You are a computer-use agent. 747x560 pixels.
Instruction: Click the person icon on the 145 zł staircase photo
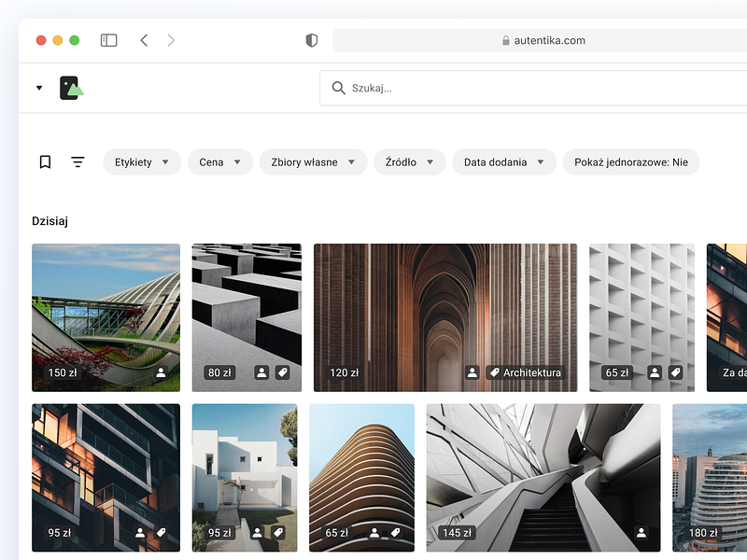click(x=641, y=532)
